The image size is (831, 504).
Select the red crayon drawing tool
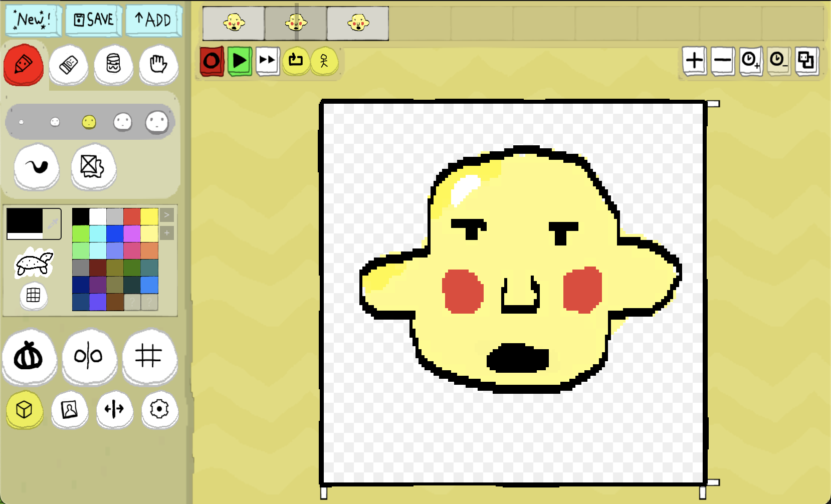pos(23,64)
